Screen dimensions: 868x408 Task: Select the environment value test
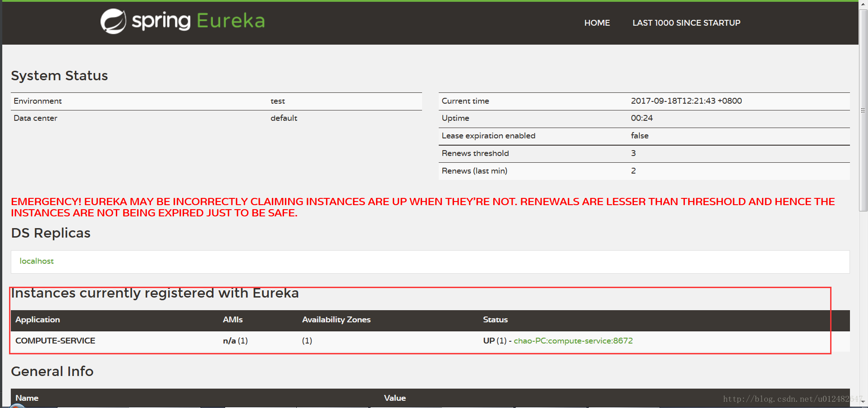278,101
